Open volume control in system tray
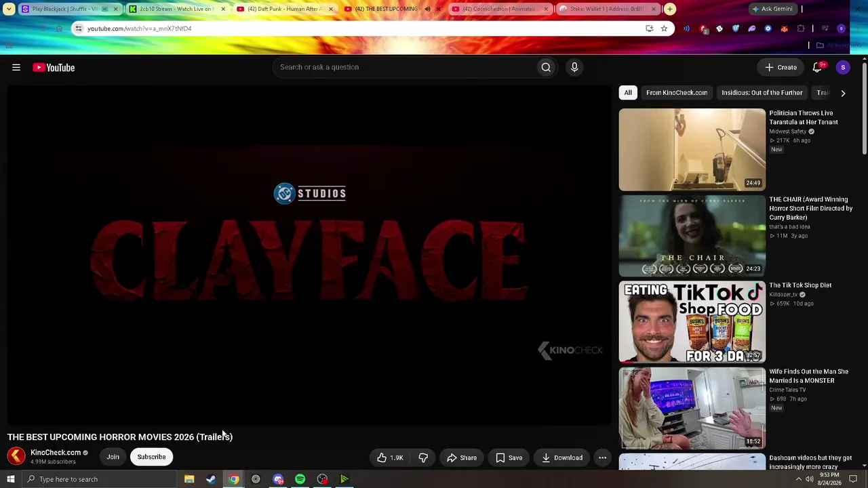 [x=810, y=479]
